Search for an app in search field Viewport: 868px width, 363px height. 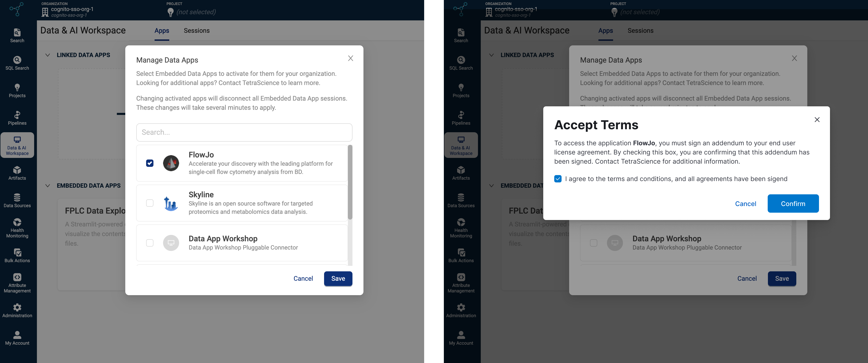pos(244,132)
